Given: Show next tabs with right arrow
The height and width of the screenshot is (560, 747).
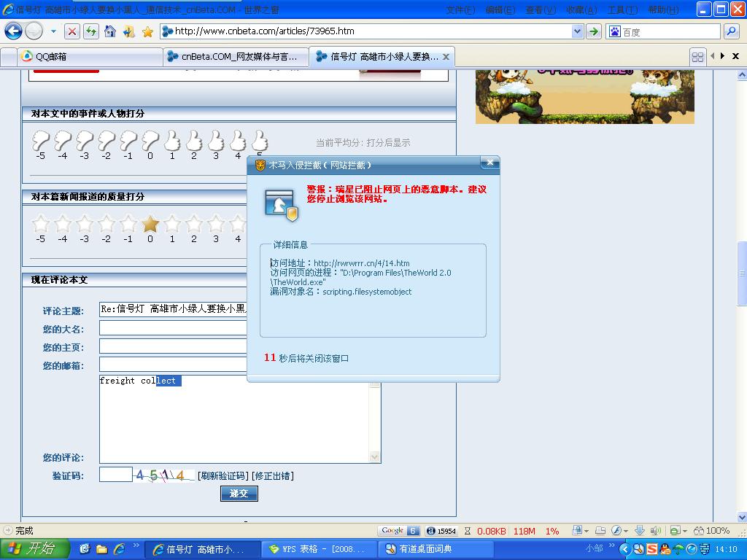Looking at the screenshot, I should [x=723, y=55].
